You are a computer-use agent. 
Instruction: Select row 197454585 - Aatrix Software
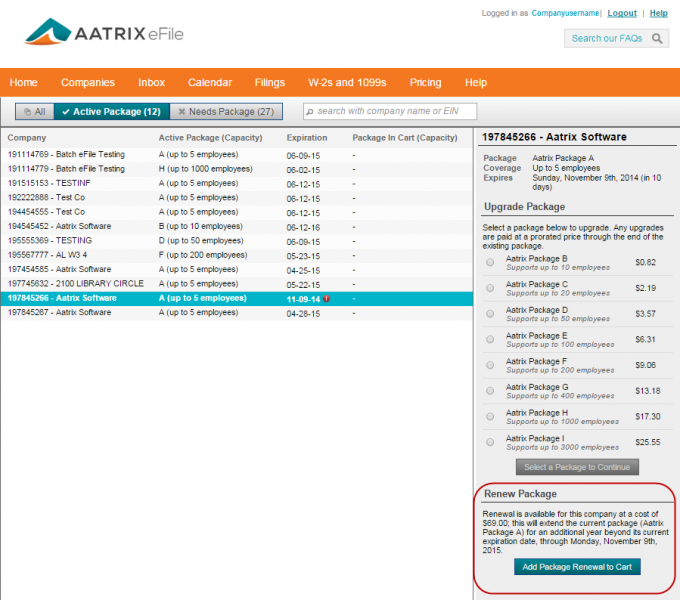(237, 269)
